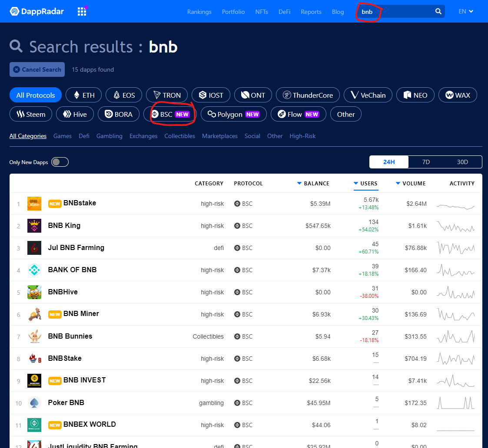Open Blog menu item
Screen dimensions: 488x448
coord(338,12)
